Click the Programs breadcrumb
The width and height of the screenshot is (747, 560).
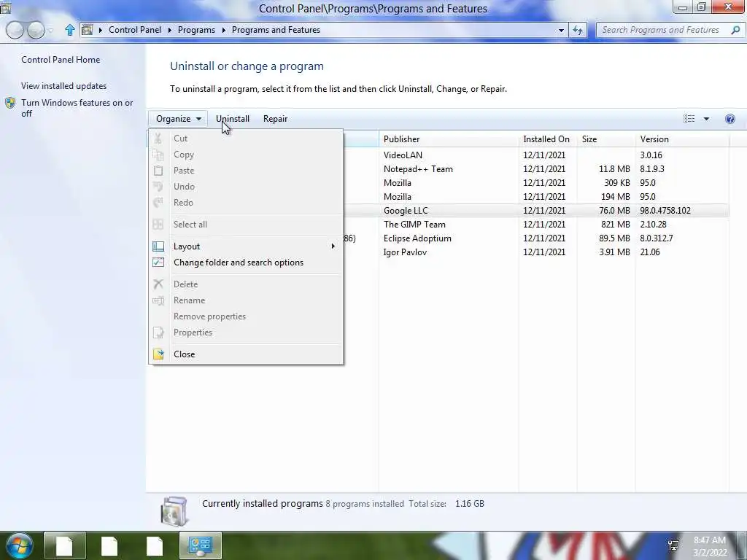pos(196,30)
